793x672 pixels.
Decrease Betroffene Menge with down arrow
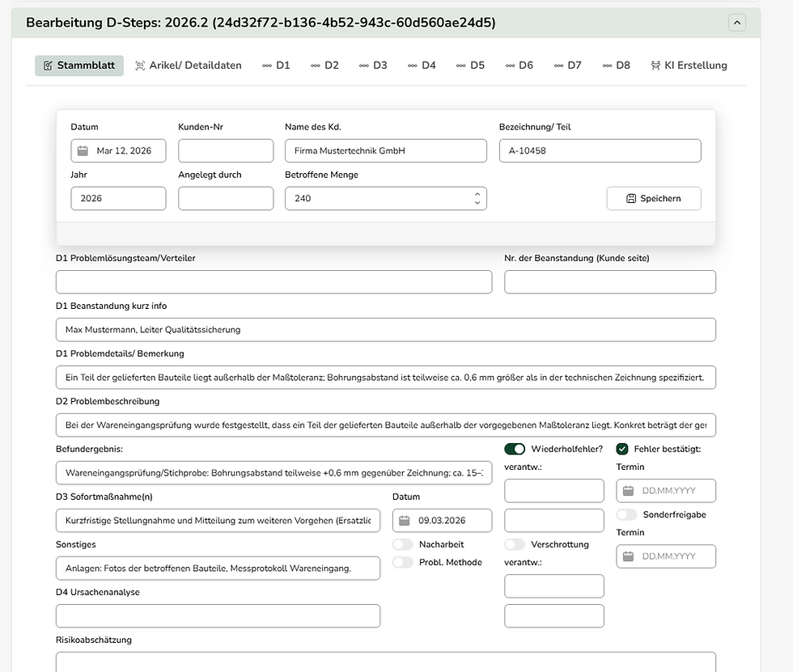(477, 203)
